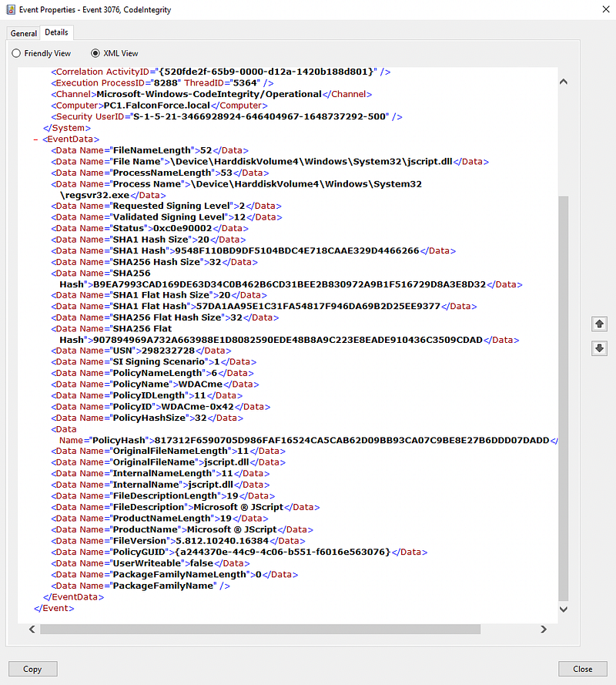Screen dimensions: 616x685
Task: Click the Validated Signing Level line
Action: point(167,217)
